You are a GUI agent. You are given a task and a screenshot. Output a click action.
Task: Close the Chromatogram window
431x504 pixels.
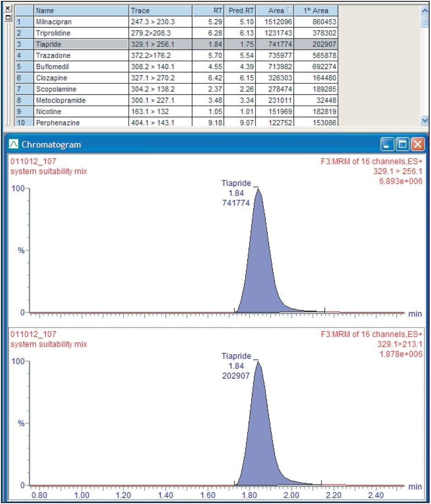click(418, 144)
